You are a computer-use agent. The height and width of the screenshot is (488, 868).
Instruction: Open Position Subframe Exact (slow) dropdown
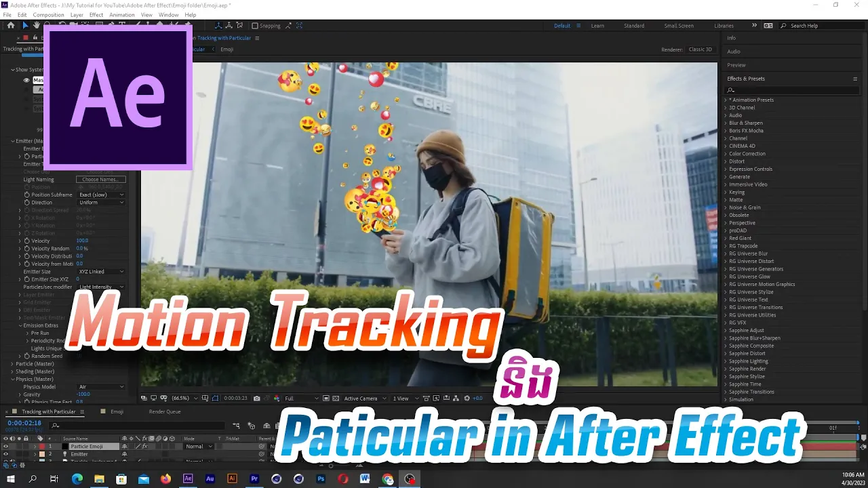101,195
